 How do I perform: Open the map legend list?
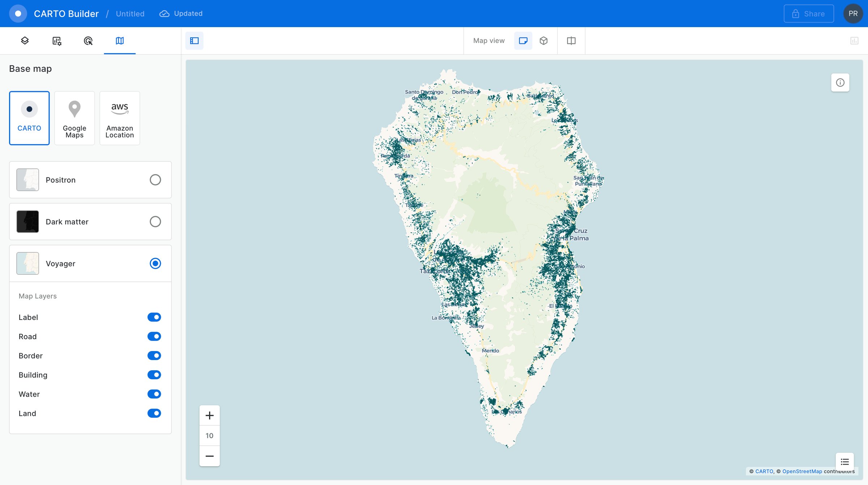pos(845,462)
